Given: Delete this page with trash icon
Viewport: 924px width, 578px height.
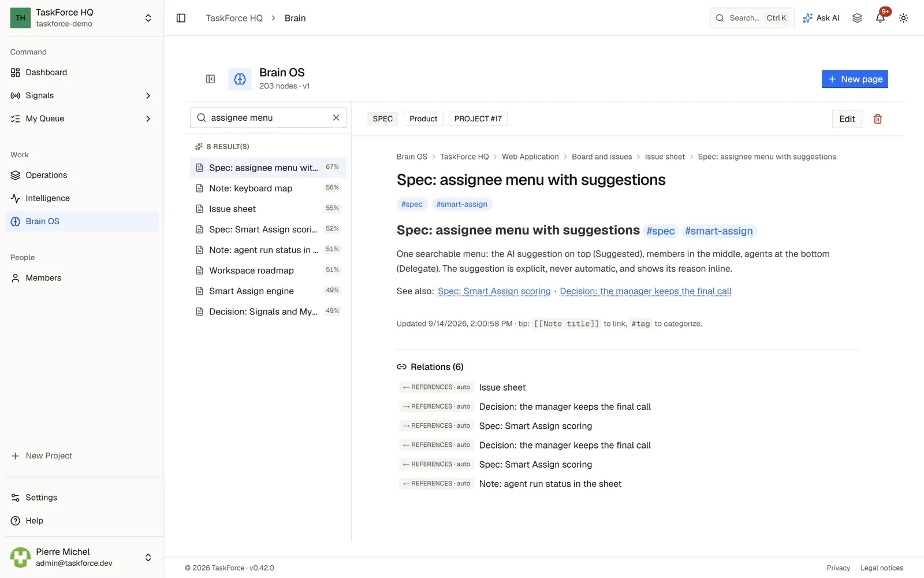Looking at the screenshot, I should tap(878, 119).
